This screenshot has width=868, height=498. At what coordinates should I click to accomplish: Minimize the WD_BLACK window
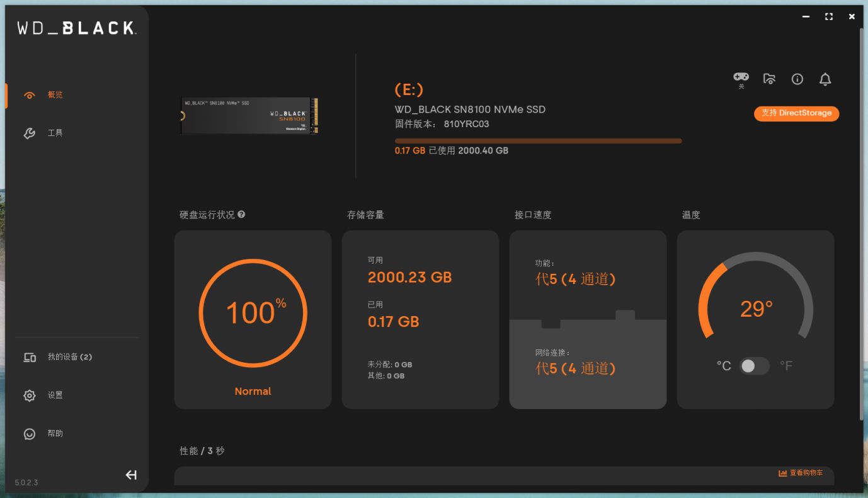(806, 16)
